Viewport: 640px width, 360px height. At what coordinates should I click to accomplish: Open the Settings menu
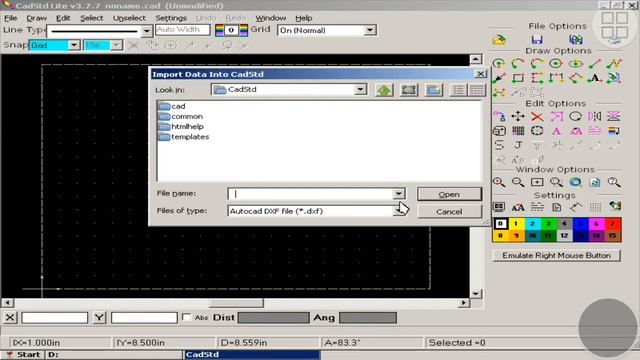click(171, 18)
